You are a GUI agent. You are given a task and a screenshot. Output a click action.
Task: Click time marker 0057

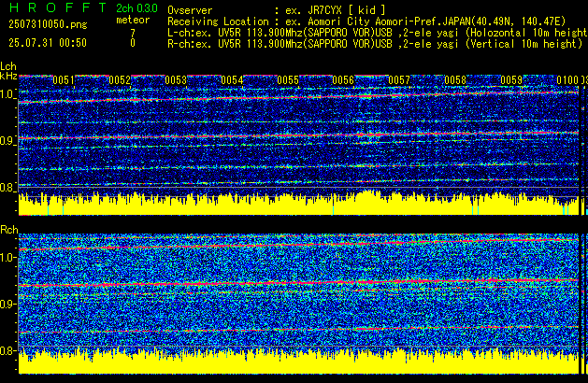pyautogui.click(x=399, y=80)
